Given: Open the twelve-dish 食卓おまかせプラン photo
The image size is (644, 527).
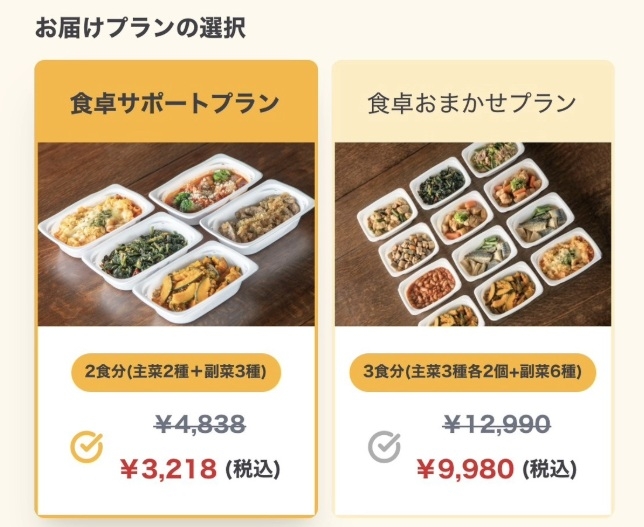Looking at the screenshot, I should (x=472, y=235).
